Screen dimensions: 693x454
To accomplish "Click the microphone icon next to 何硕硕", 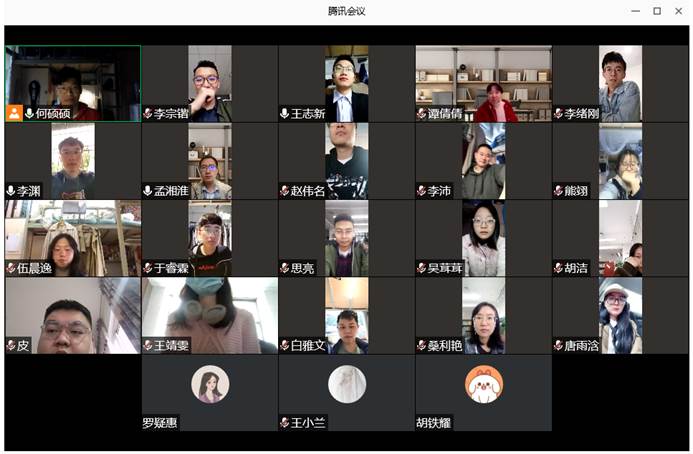I will [x=29, y=113].
